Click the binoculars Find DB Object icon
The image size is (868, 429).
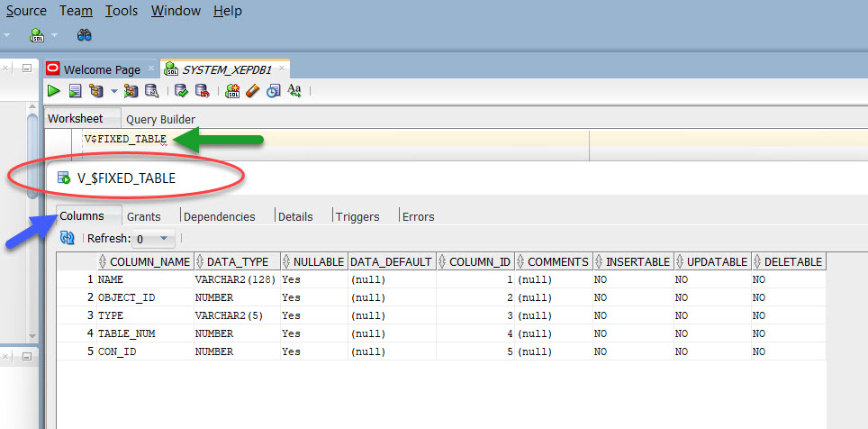(84, 35)
